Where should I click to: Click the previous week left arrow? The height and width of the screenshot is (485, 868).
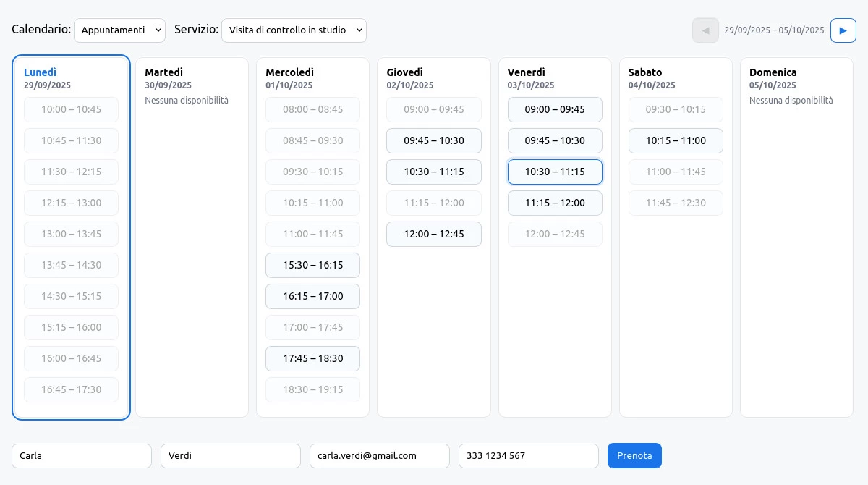[x=705, y=30]
